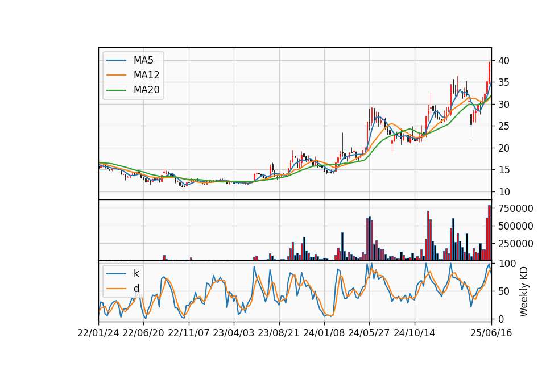The image size is (546, 392).
Task: Click the 24/10/14 date tick label
Action: [415, 333]
